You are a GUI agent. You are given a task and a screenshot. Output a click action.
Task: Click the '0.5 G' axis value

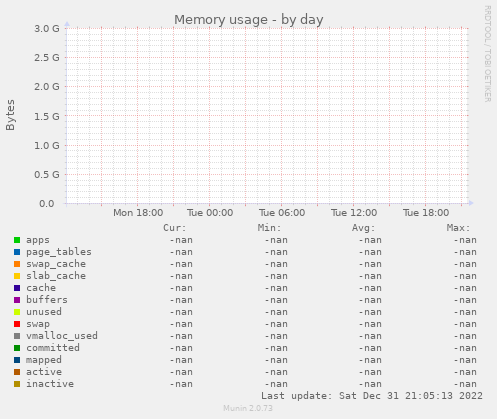coord(47,175)
